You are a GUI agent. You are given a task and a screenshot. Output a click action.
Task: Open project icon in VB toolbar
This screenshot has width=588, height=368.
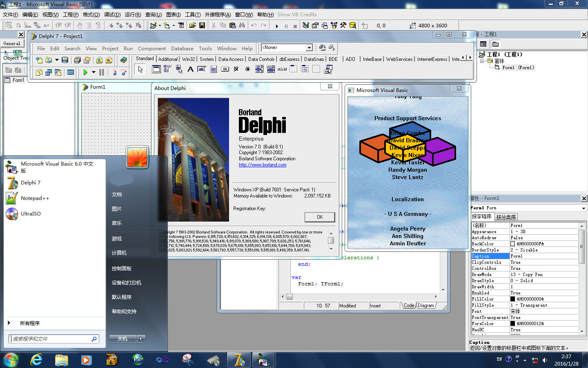pyautogui.click(x=192, y=25)
